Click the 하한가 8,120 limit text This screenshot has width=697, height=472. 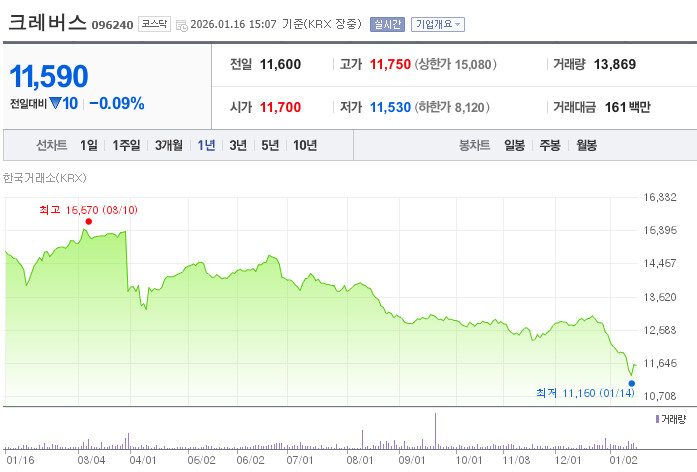452,107
